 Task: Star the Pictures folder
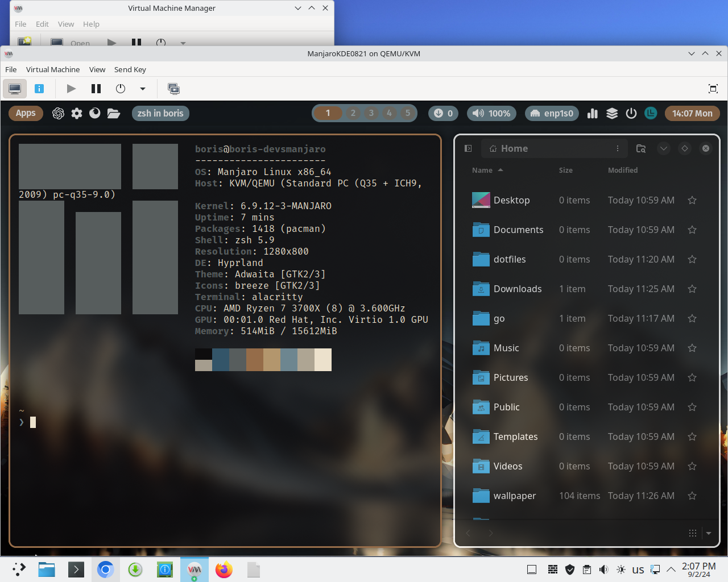tap(692, 377)
